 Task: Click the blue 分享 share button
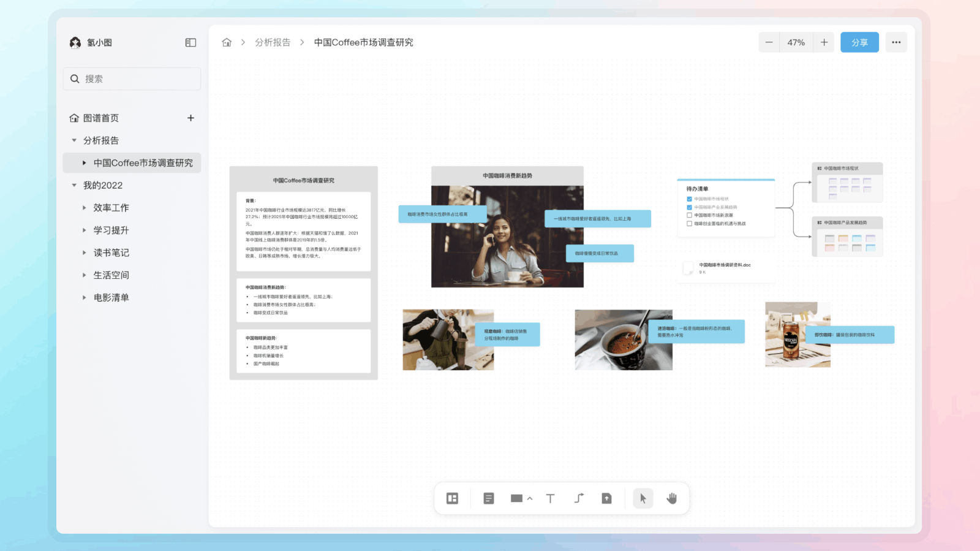[859, 42]
